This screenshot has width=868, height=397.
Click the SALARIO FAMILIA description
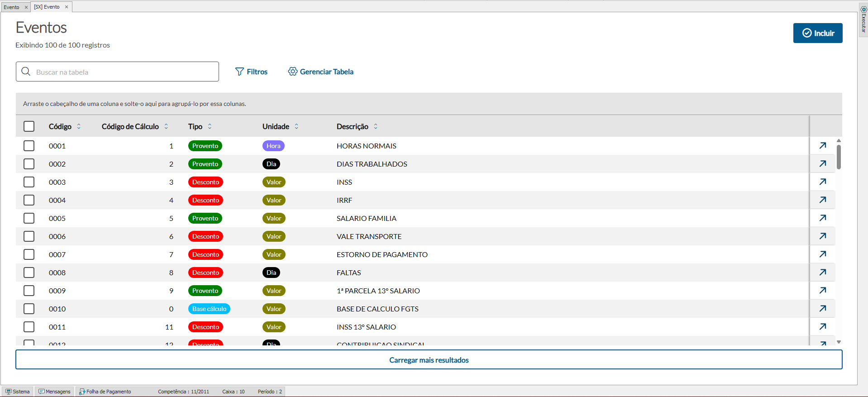tap(367, 218)
